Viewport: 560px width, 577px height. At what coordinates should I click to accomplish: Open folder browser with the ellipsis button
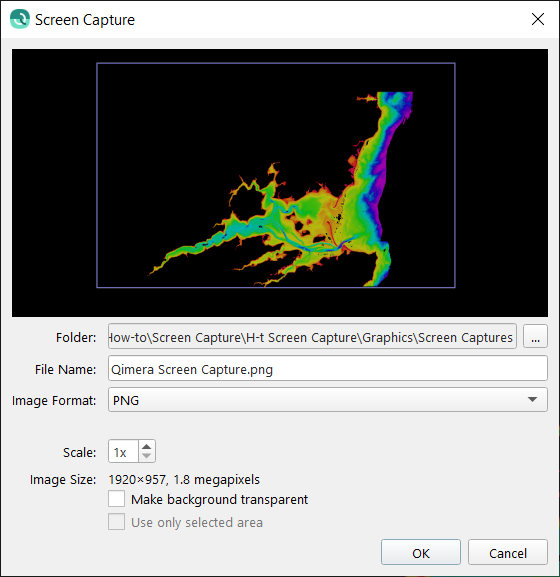pyautogui.click(x=535, y=336)
